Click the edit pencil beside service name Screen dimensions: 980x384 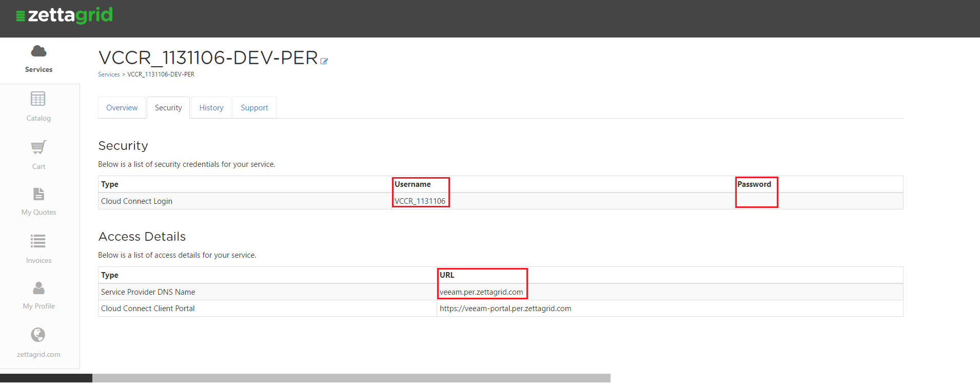click(x=324, y=61)
